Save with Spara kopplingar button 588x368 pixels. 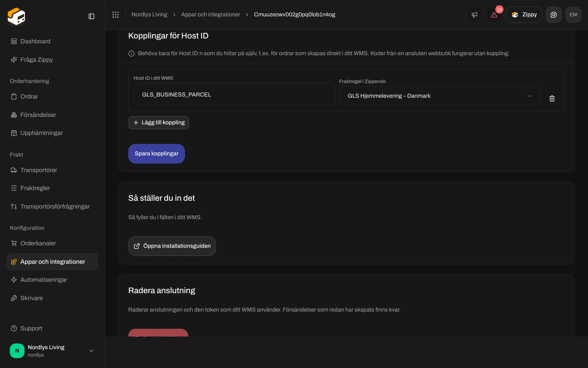(156, 154)
